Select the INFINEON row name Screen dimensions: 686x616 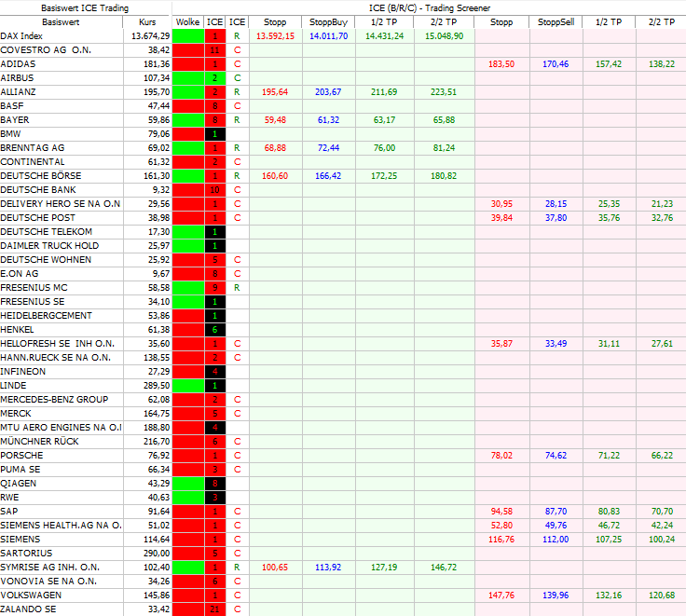tap(22, 372)
